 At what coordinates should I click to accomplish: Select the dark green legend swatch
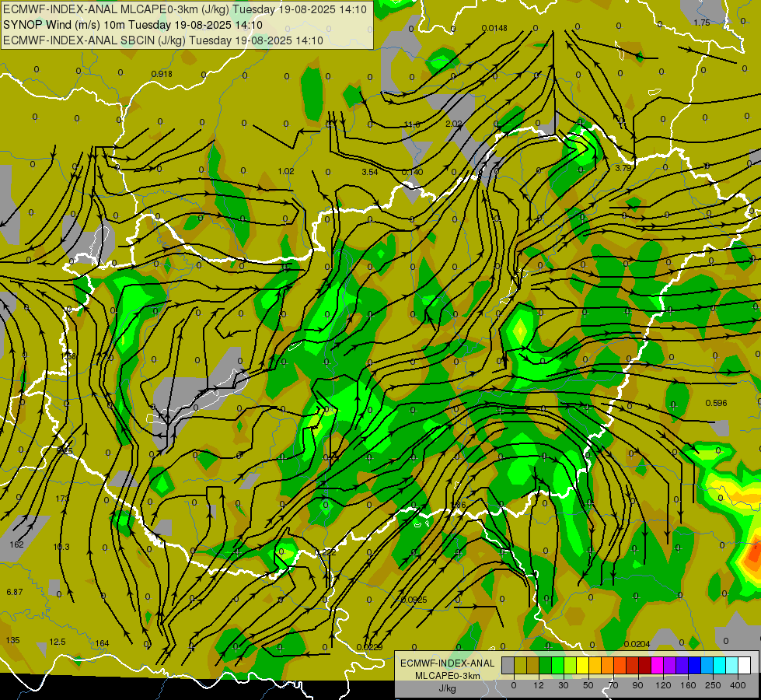pyautogui.click(x=545, y=665)
